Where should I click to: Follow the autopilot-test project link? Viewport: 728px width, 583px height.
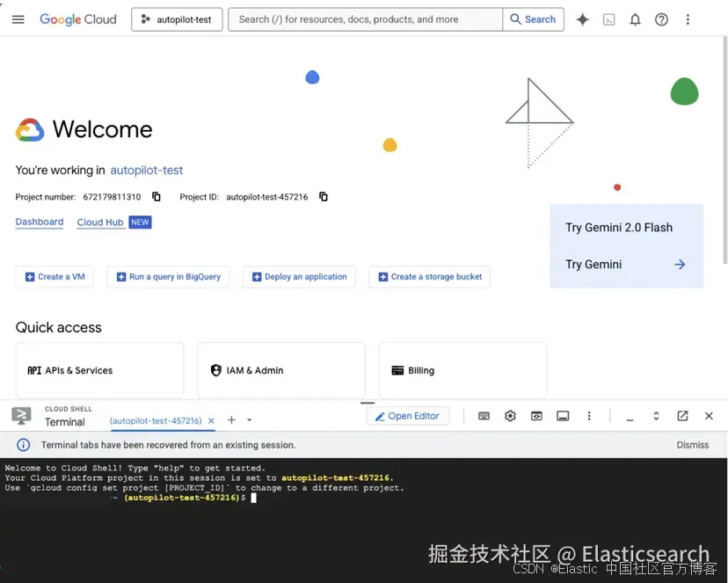tap(146, 171)
